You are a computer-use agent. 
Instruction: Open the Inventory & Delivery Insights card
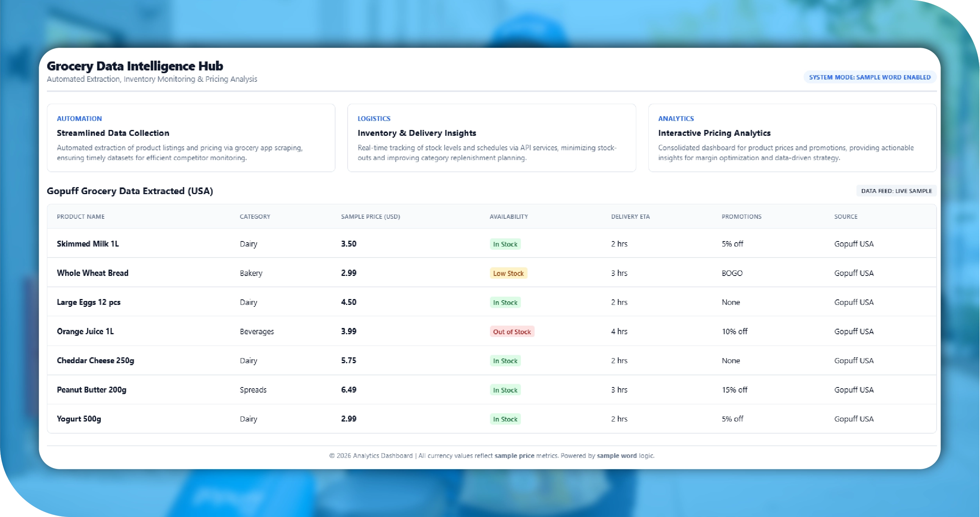[491, 138]
